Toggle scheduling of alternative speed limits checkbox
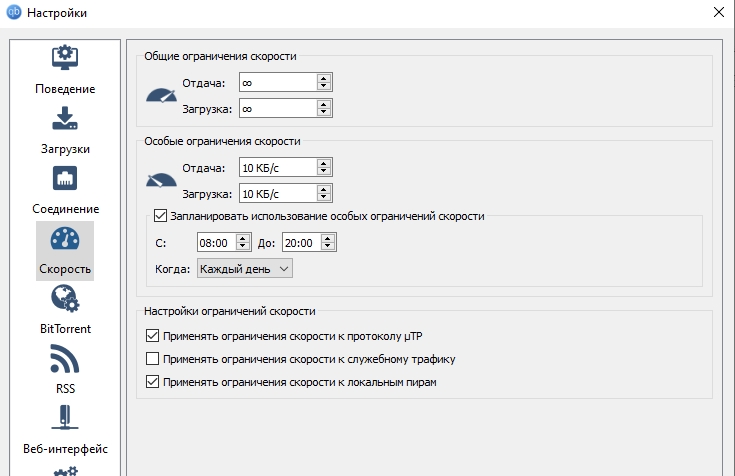 click(160, 216)
